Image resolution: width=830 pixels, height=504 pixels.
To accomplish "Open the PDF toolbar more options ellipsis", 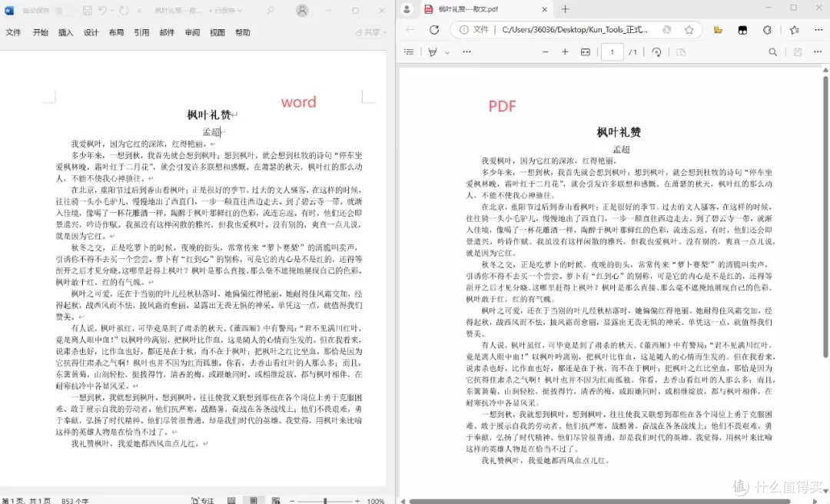I will pyautogui.click(x=818, y=52).
